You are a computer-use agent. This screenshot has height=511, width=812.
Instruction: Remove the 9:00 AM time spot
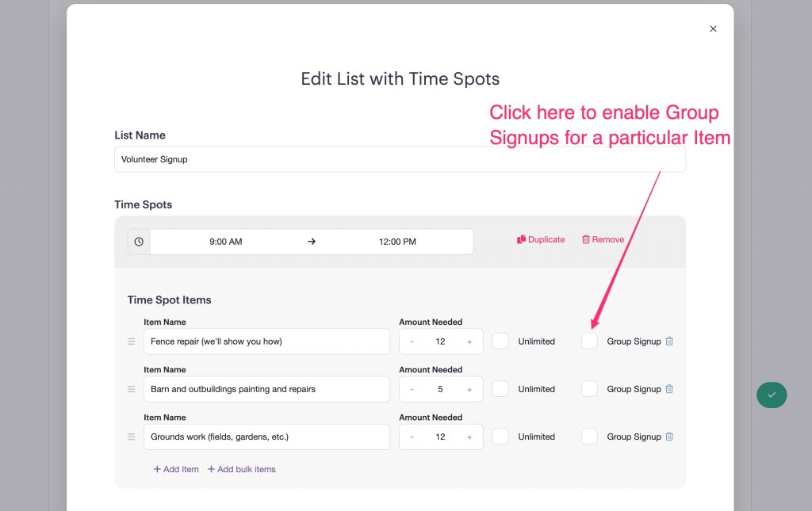[603, 239]
